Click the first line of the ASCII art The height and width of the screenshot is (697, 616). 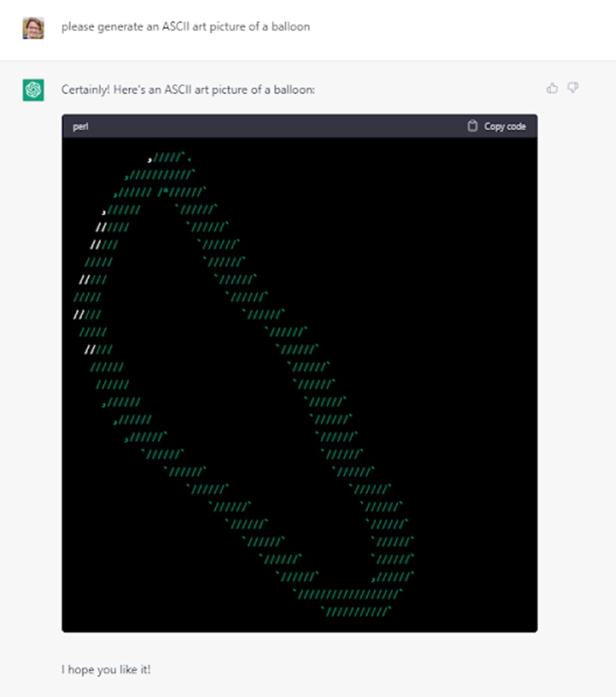tap(169, 157)
